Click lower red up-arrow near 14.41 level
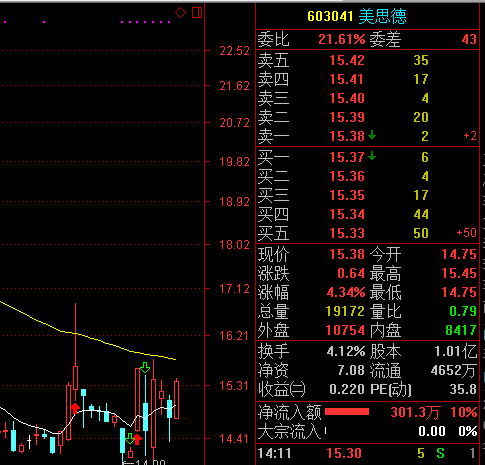The width and height of the screenshot is (485, 465). [x=137, y=439]
